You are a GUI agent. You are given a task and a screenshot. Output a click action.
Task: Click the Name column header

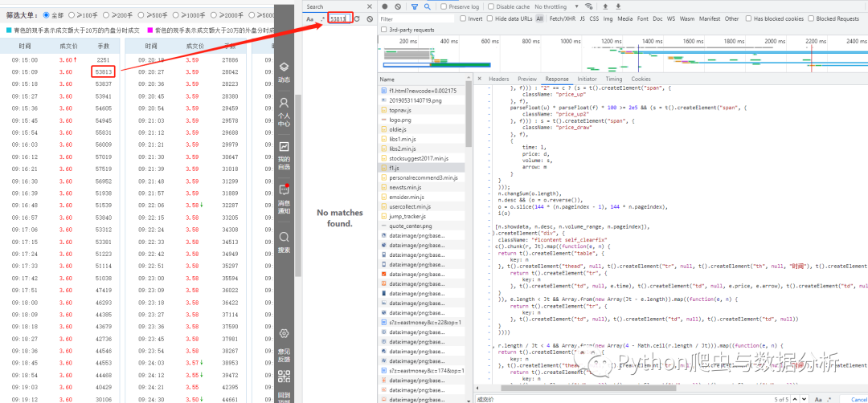pos(423,79)
